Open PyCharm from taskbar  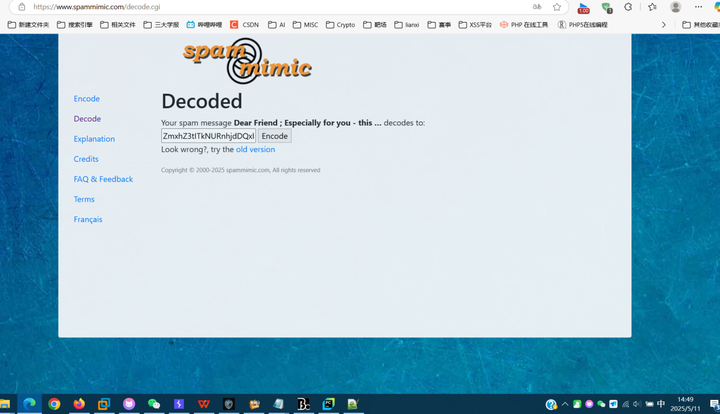click(328, 404)
